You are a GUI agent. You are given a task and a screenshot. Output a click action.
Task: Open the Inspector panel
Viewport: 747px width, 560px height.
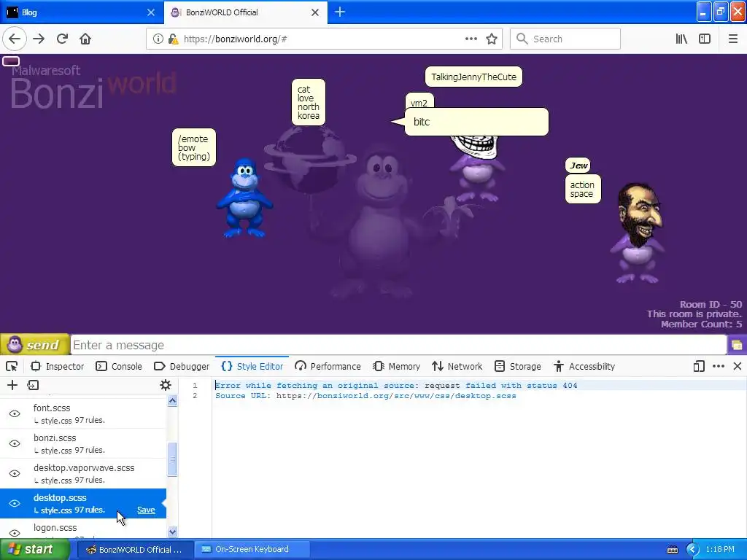(57, 366)
